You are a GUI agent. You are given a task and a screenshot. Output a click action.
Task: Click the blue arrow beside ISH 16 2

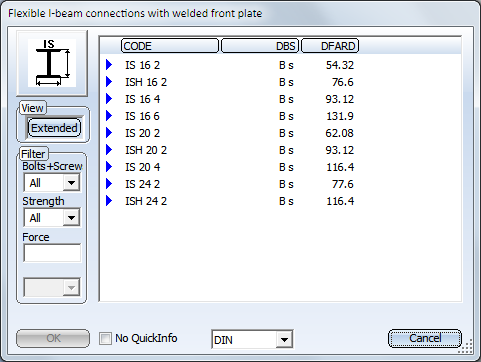[x=109, y=82]
